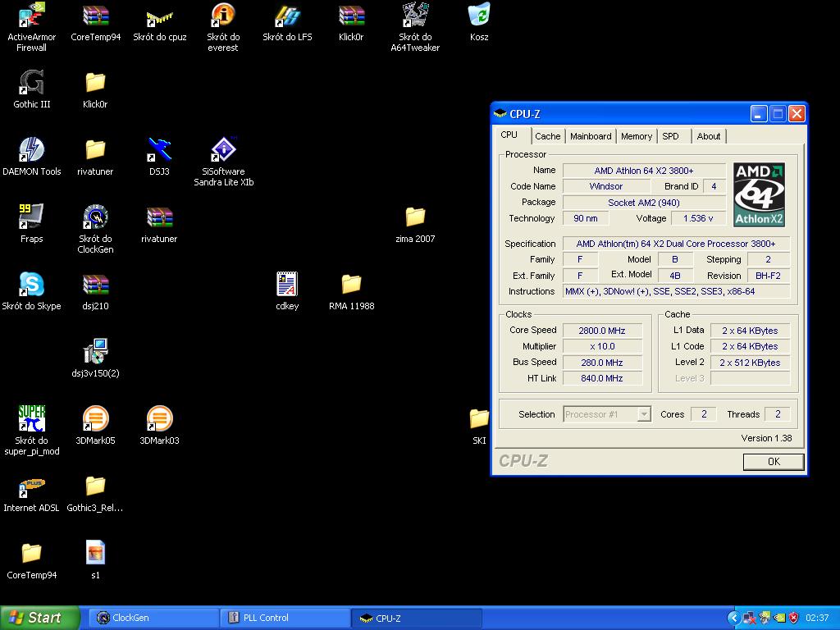Switch to the Mainboard tab
The width and height of the screenshot is (840, 630).
click(591, 136)
